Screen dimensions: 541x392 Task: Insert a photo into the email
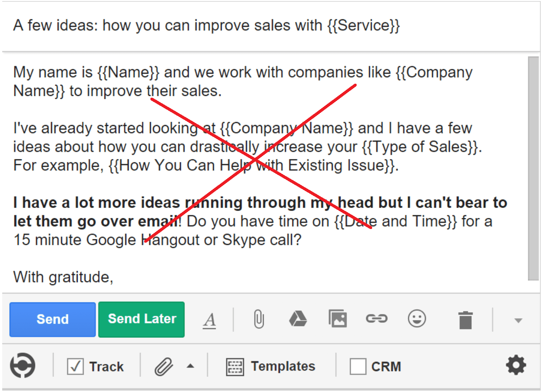coord(338,319)
